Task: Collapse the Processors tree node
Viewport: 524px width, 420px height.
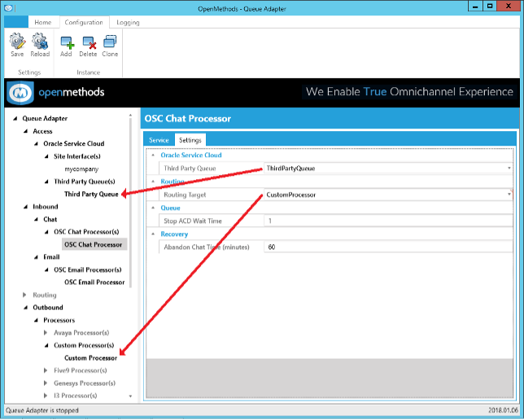Action: coord(36,321)
